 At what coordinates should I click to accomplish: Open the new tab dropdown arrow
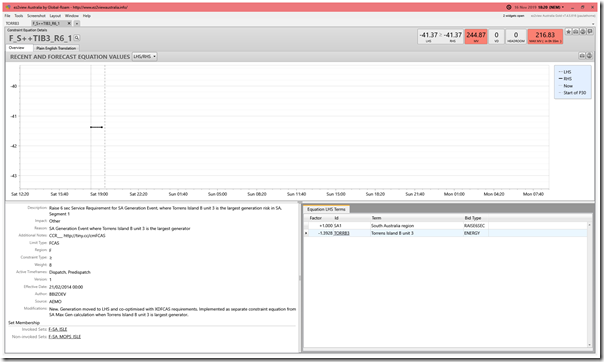(77, 23)
